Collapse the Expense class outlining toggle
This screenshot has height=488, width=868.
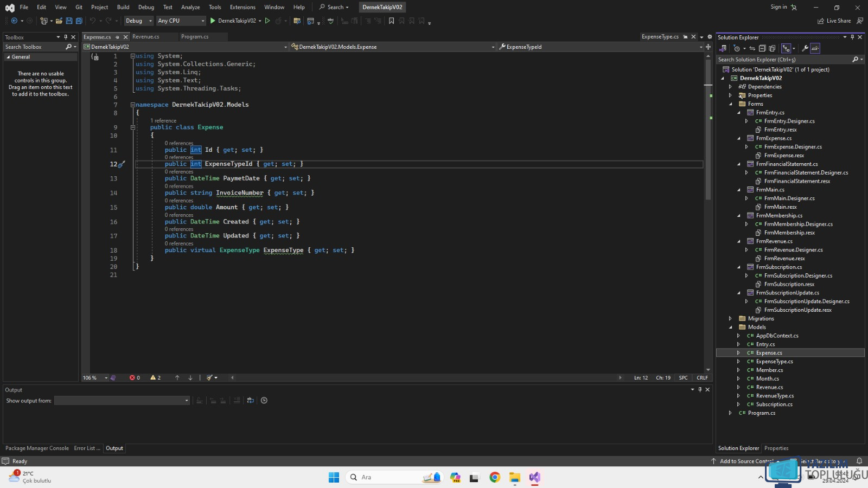point(133,127)
